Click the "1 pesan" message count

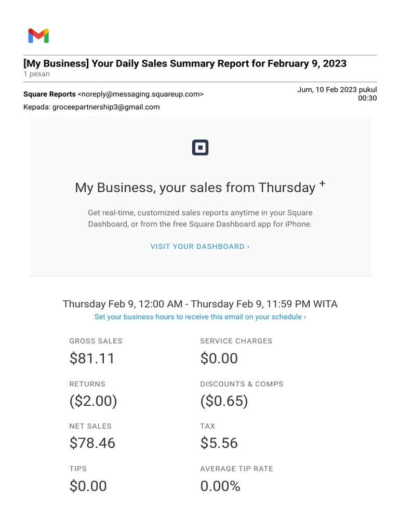click(x=36, y=74)
